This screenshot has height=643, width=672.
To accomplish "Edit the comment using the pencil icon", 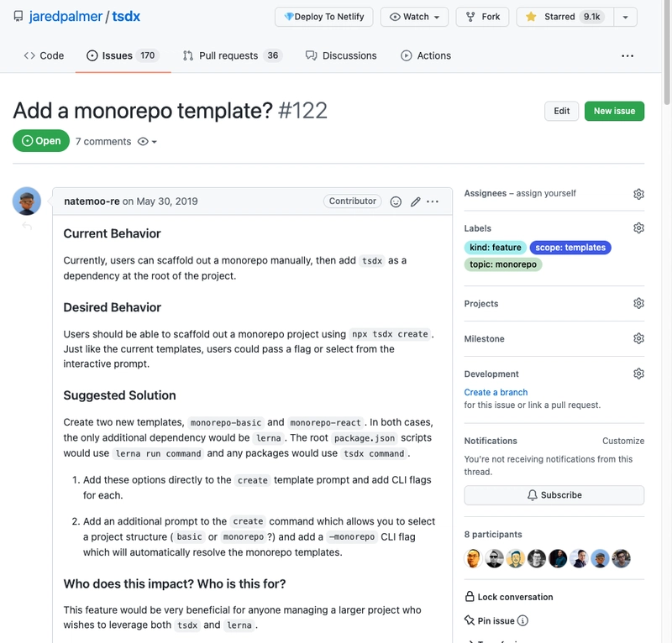I will [x=415, y=201].
